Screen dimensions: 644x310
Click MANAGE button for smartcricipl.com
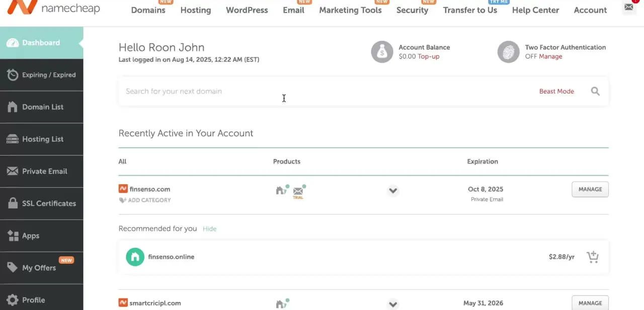(x=590, y=303)
